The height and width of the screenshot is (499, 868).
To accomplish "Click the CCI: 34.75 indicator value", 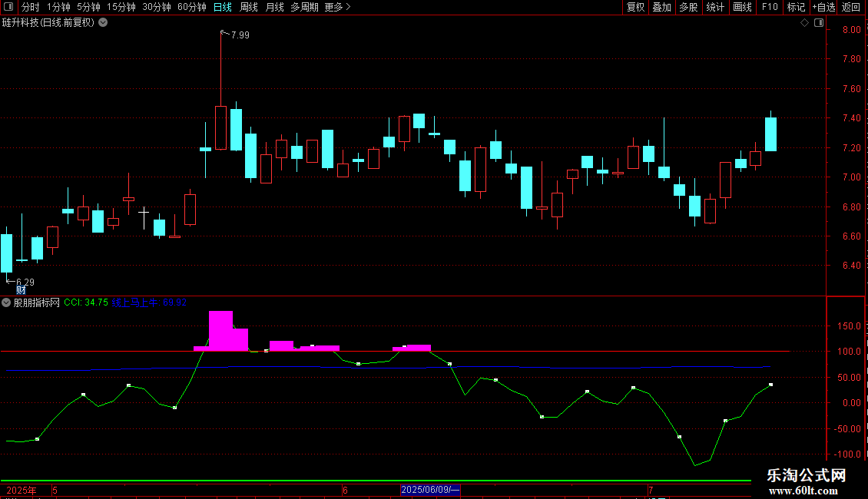I will 86,302.
